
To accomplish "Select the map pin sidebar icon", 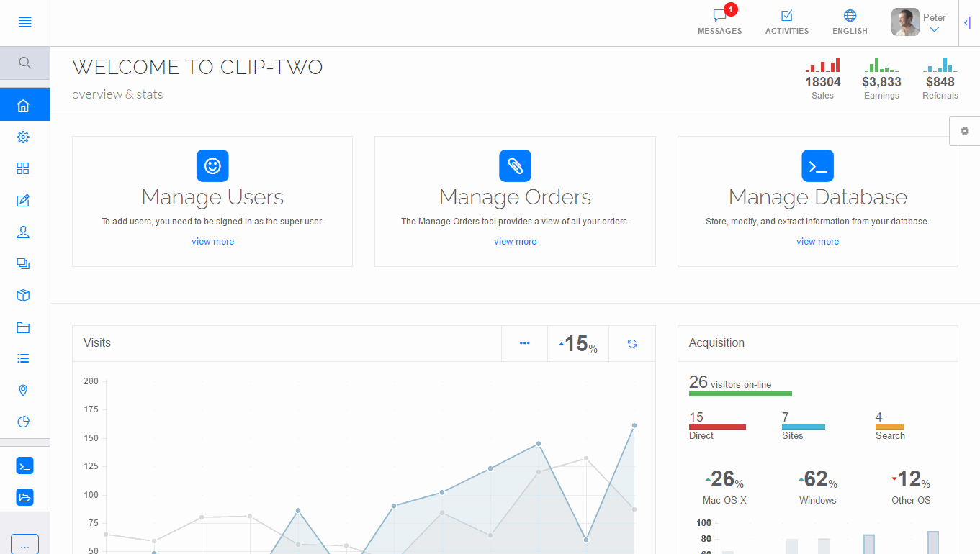I will [x=23, y=390].
